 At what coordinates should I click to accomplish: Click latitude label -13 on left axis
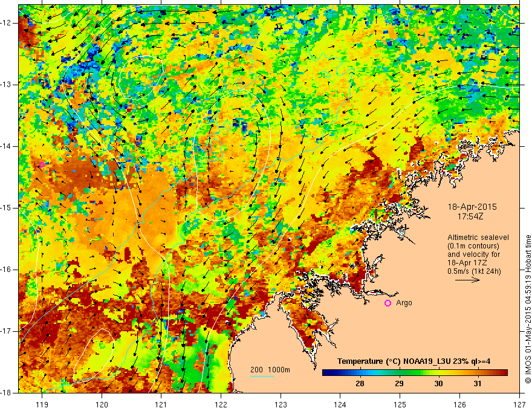coord(7,85)
